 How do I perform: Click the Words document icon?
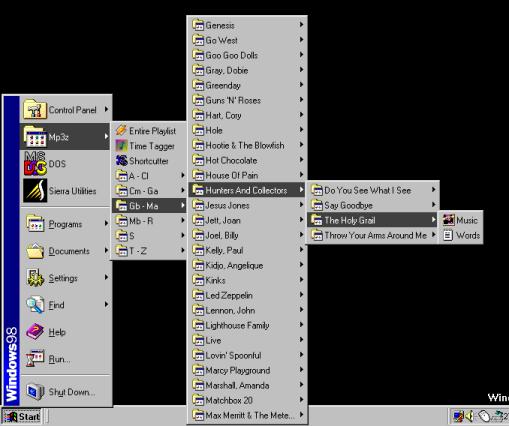point(448,235)
